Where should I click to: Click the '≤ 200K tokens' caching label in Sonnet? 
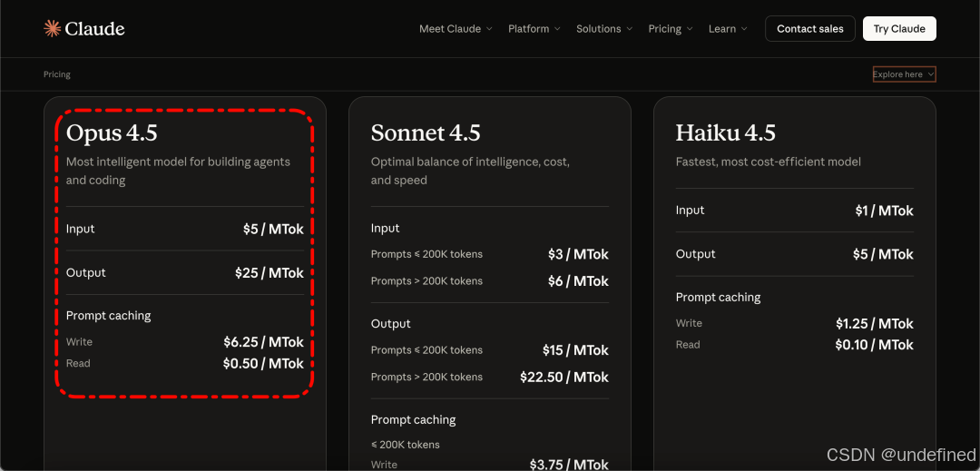pyautogui.click(x=405, y=445)
